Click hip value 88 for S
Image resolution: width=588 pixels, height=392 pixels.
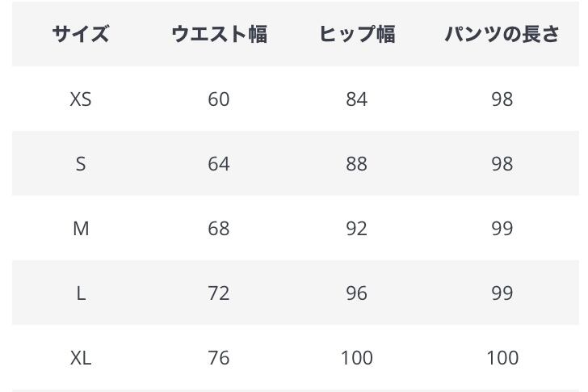coord(356,164)
